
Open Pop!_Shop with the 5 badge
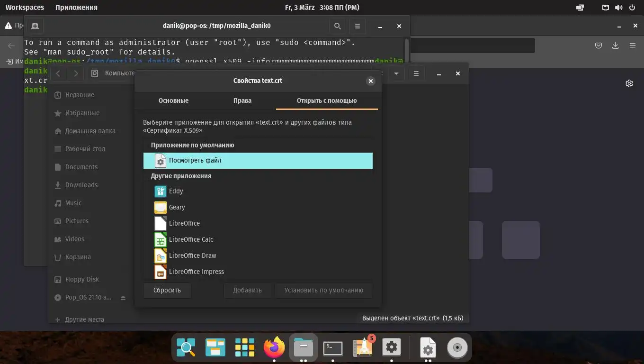363,348
